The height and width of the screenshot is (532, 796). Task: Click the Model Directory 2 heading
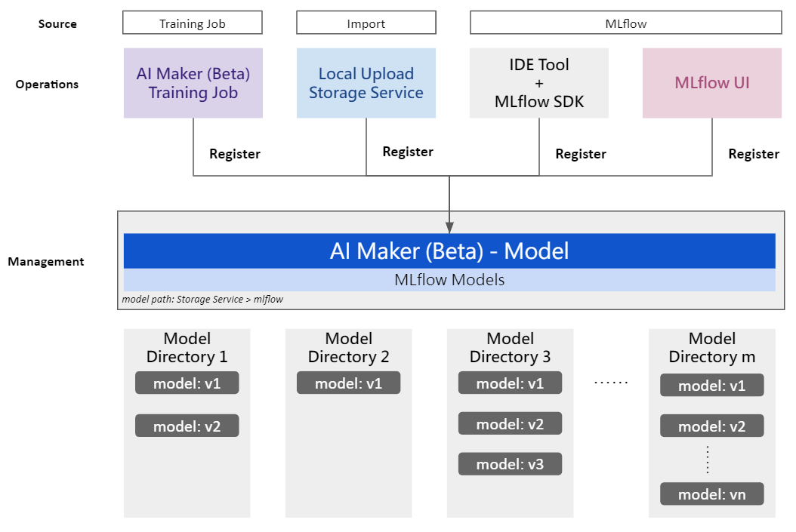click(x=349, y=347)
